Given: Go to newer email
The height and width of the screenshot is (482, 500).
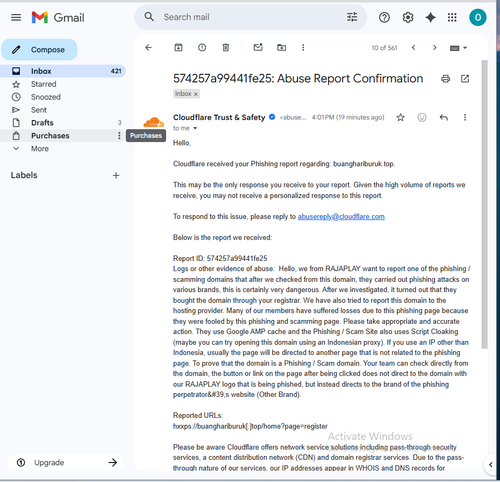Looking at the screenshot, I should [413, 48].
